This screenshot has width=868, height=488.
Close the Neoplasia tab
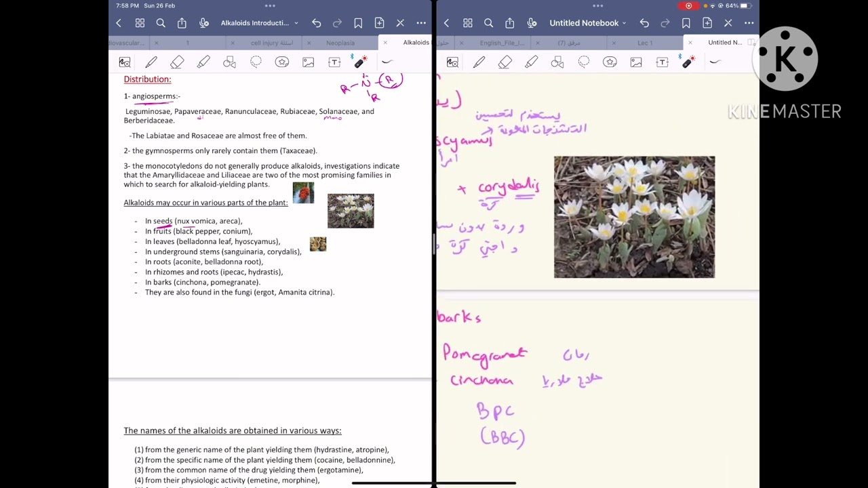coord(309,43)
